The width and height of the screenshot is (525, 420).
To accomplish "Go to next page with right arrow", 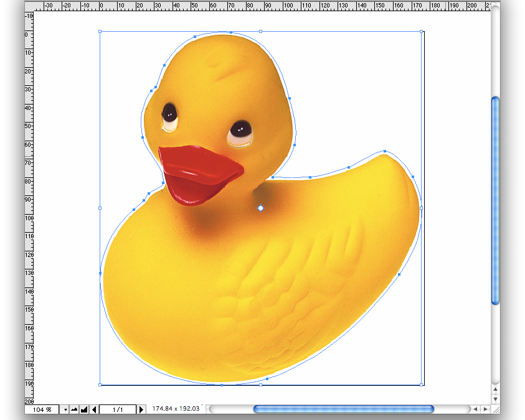I will (141, 409).
